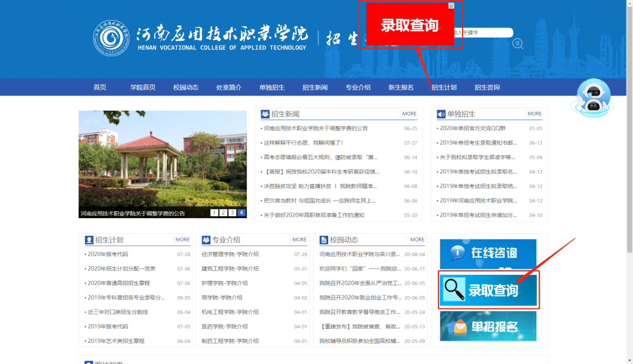Click MORE in 单独招生 section
633x364 pixels.
pyautogui.click(x=535, y=114)
